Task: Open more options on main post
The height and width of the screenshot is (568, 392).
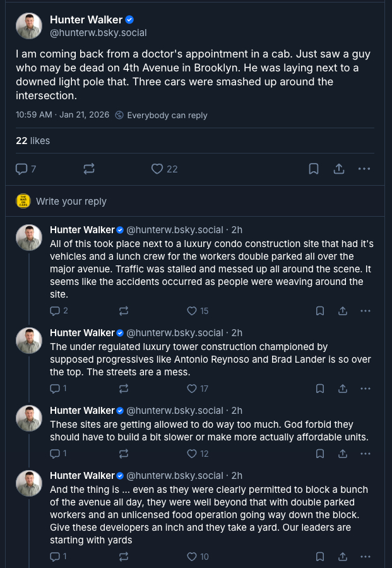Action: click(x=364, y=169)
